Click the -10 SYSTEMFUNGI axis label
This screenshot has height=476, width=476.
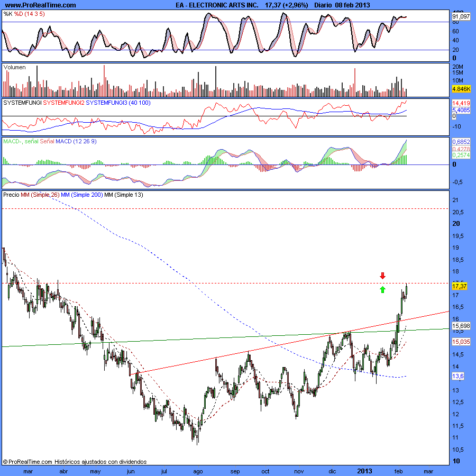click(456, 126)
